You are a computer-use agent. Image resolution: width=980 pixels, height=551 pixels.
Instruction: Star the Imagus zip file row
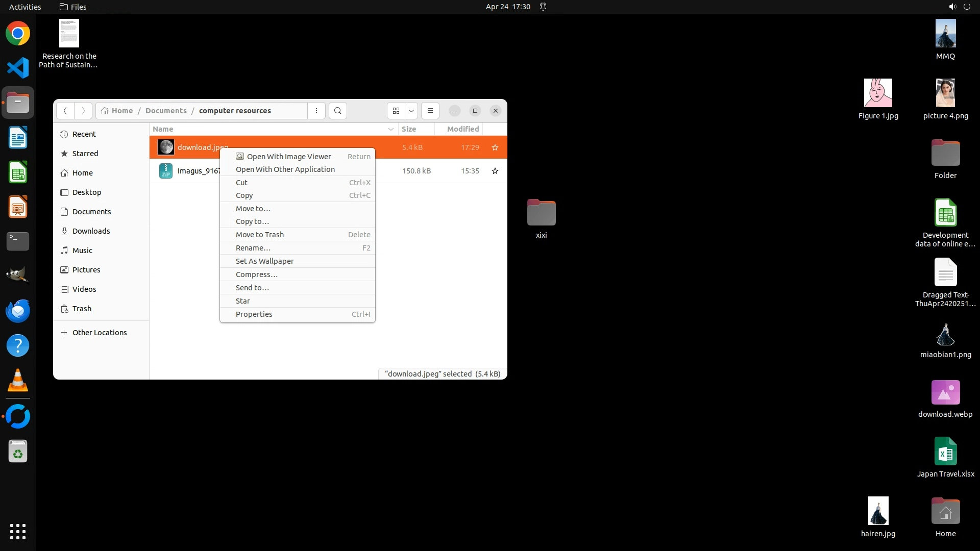point(495,171)
